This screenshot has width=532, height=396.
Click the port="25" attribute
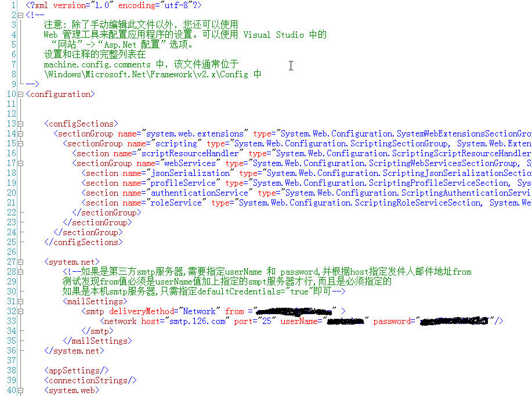click(x=255, y=321)
